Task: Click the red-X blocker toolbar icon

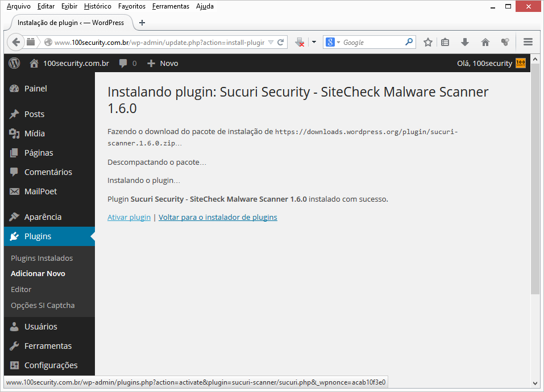Action: 300,42
